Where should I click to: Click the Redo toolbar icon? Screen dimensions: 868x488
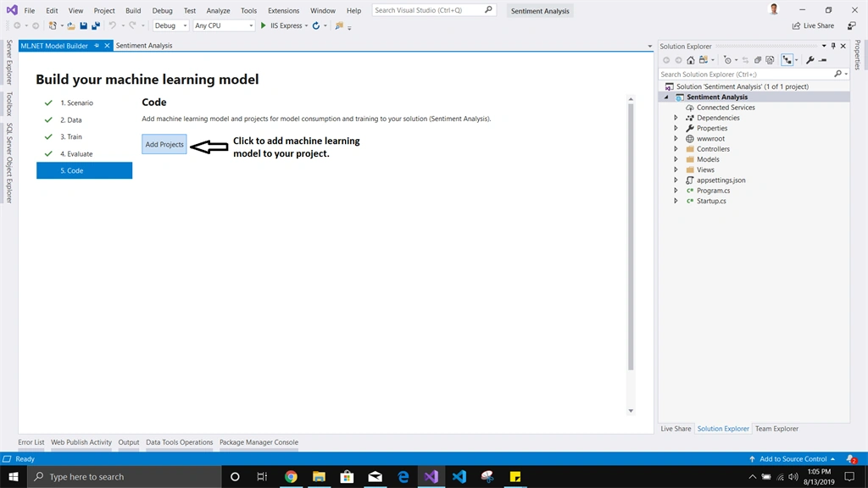pyautogui.click(x=133, y=25)
